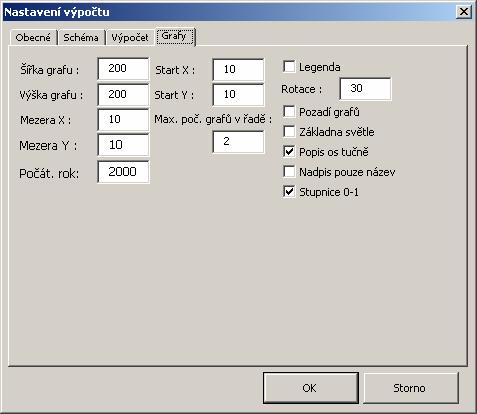Viewport: 477px width, 414px height.
Task: Click the Mezera X field
Action: (123, 120)
